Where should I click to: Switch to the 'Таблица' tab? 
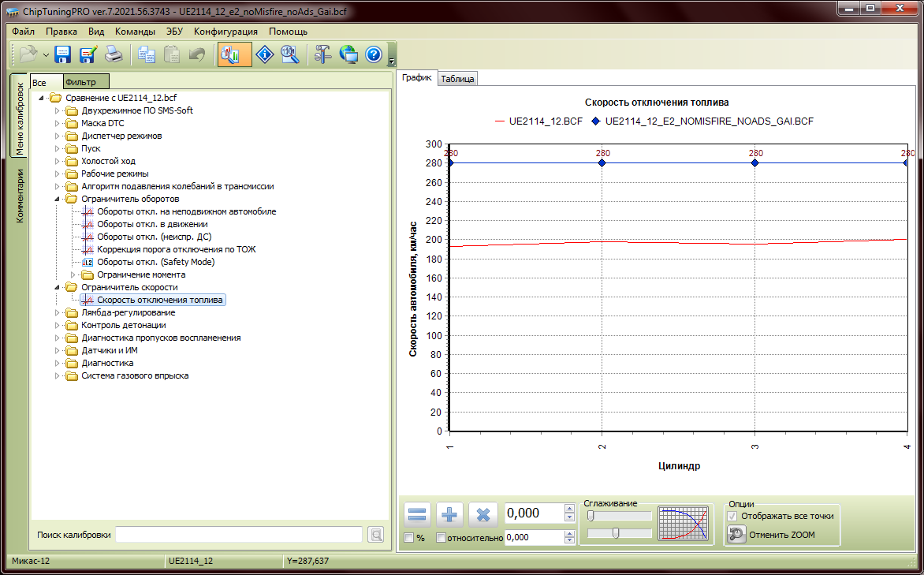pos(457,79)
